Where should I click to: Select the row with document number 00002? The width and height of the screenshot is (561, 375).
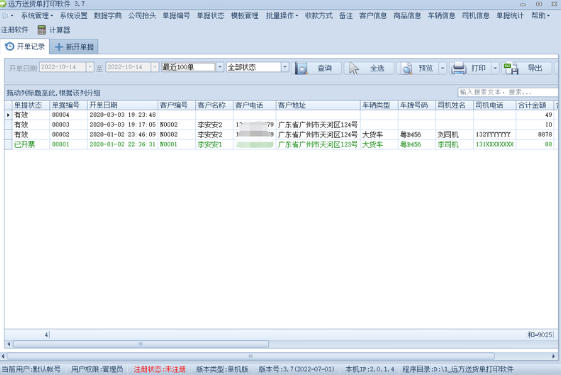[281, 135]
